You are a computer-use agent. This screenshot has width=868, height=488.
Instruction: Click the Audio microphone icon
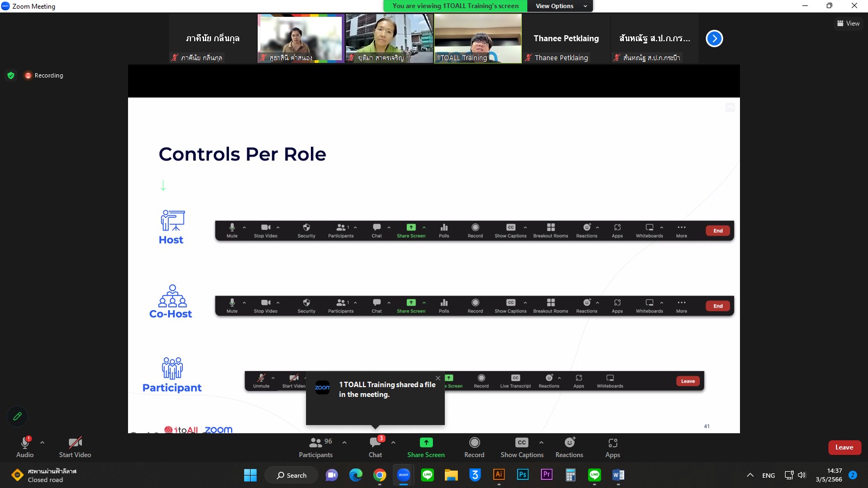(25, 442)
